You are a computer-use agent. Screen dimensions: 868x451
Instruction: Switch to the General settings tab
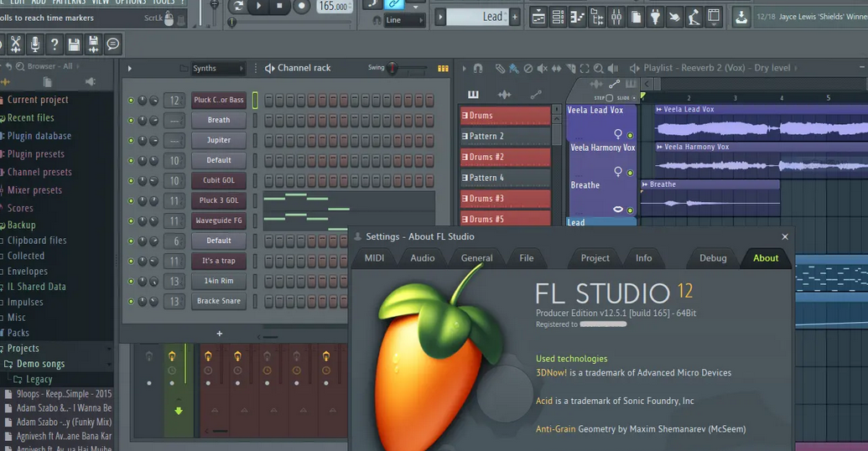476,258
